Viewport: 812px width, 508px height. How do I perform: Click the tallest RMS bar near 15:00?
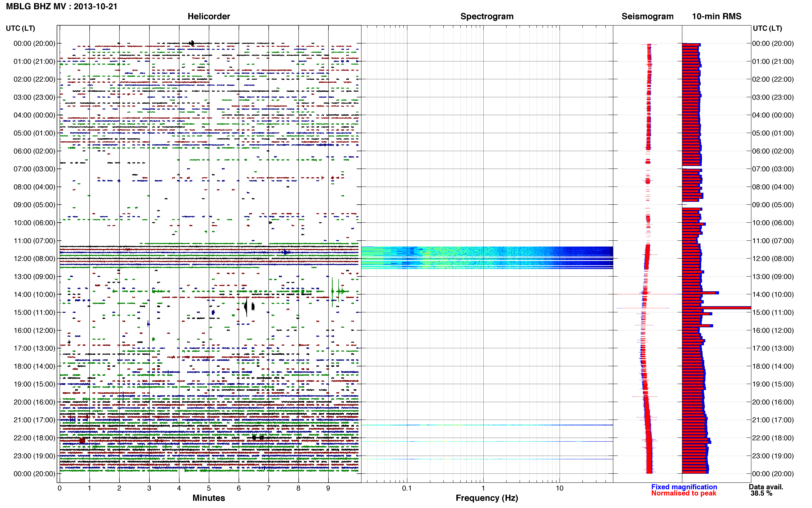717,307
